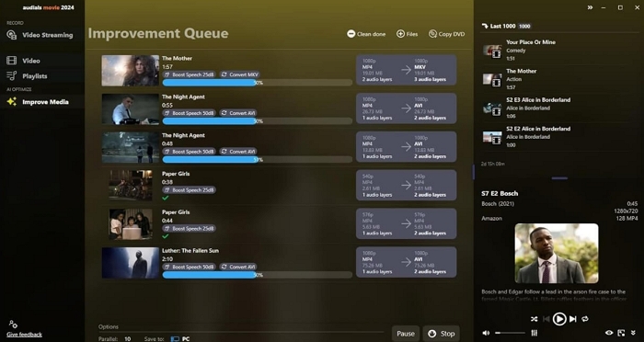Open the equalizer icon beside volume
Image resolution: width=644 pixels, height=342 pixels.
(535, 333)
